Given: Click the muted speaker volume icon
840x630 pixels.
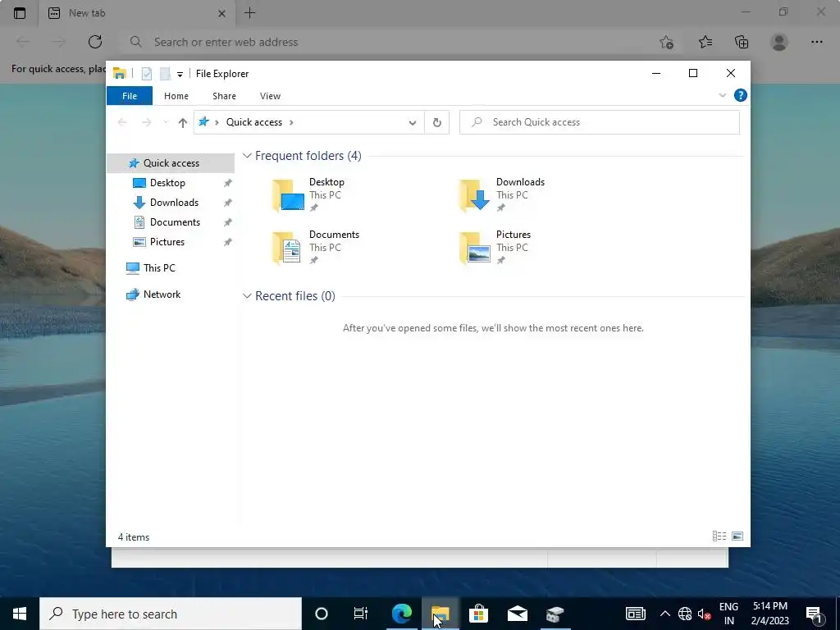Looking at the screenshot, I should (x=704, y=614).
